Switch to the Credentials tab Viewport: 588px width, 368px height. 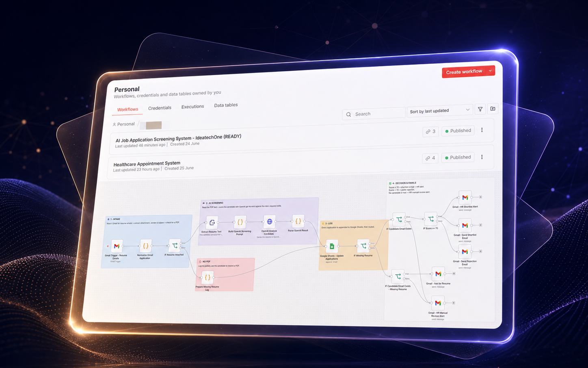(x=160, y=108)
